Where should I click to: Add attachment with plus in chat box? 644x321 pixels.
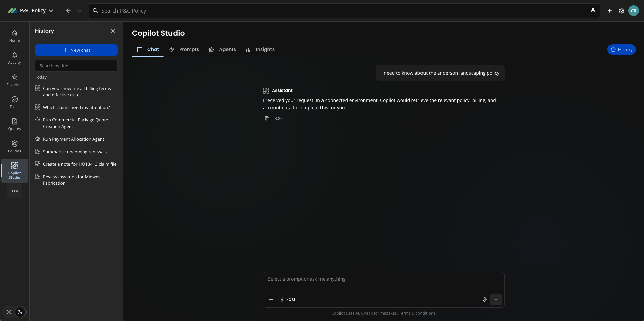pos(271,300)
